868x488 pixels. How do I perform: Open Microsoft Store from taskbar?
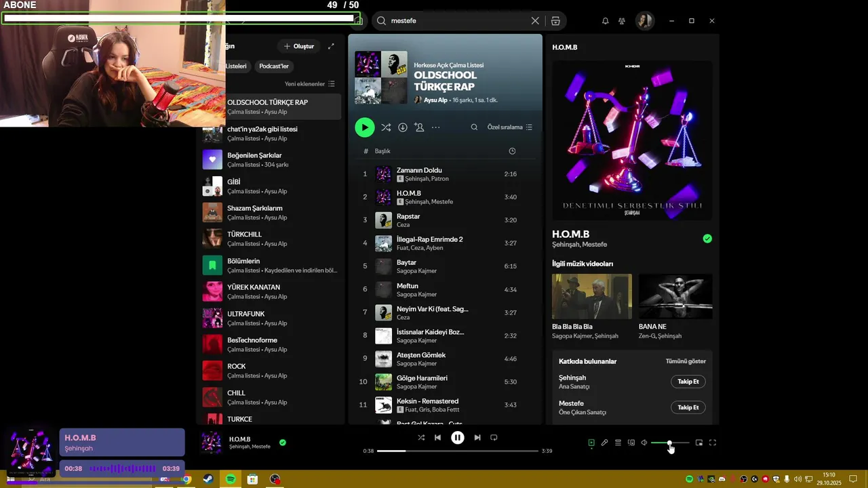click(252, 479)
